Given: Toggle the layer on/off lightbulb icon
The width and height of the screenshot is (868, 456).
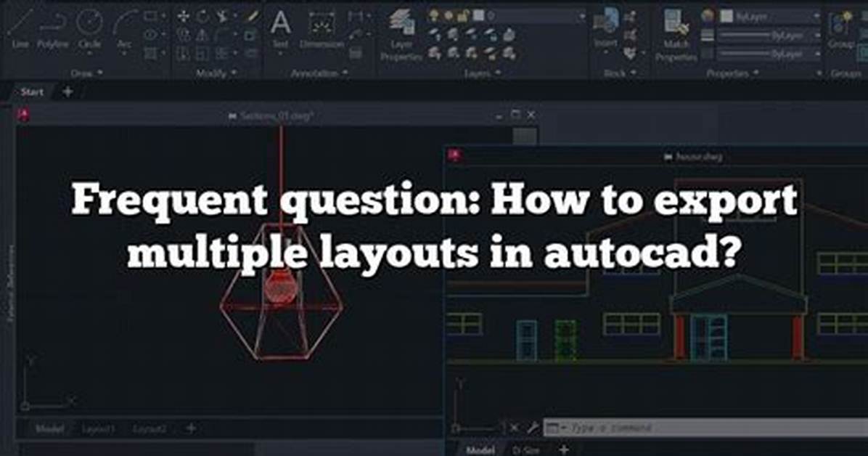Looking at the screenshot, I should point(433,17).
